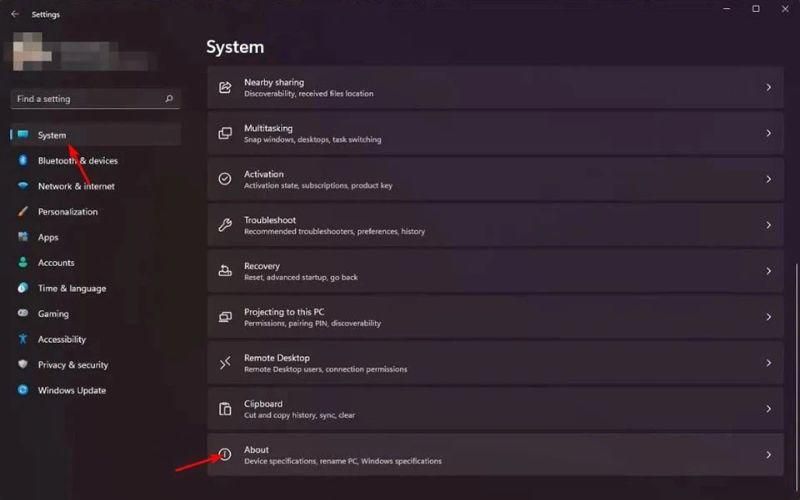Open Multitasking using its right chevron
Viewport: 800px width, 500px height.
pos(768,133)
